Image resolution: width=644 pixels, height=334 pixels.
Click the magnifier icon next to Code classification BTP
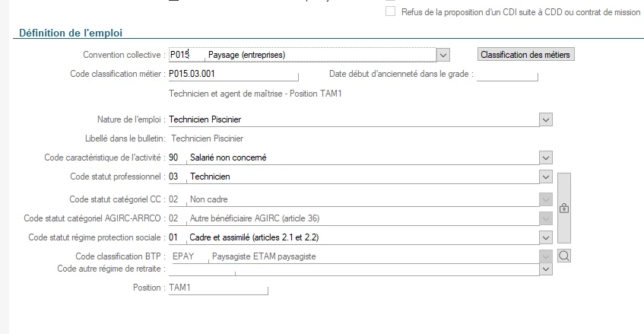[563, 256]
